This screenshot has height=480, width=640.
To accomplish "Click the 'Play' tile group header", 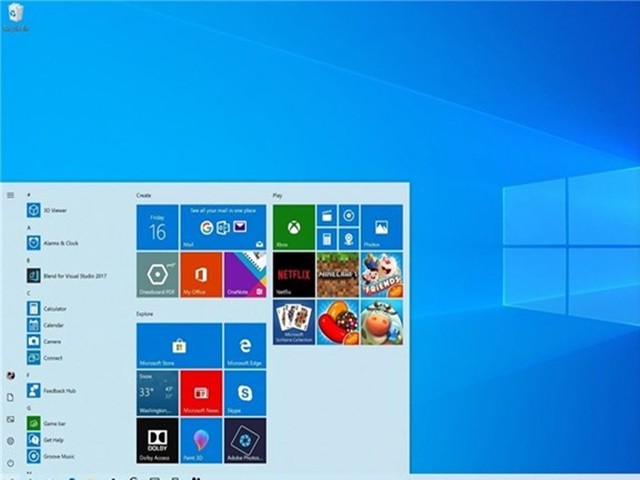I will (x=278, y=196).
